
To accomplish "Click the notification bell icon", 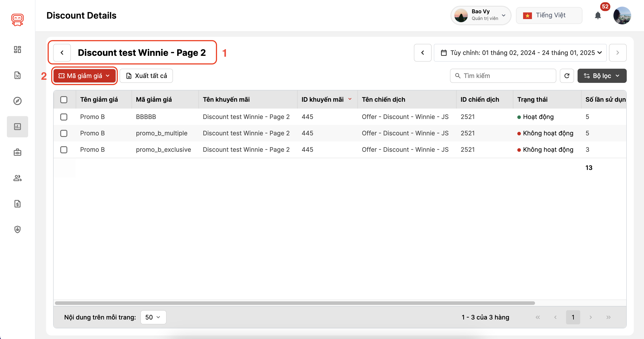I will (x=597, y=16).
